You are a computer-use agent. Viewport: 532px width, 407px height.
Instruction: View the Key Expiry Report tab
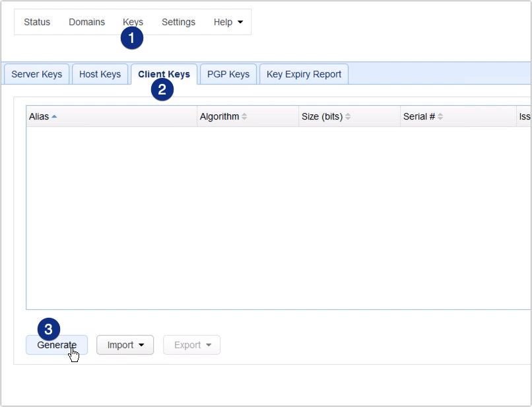click(304, 74)
